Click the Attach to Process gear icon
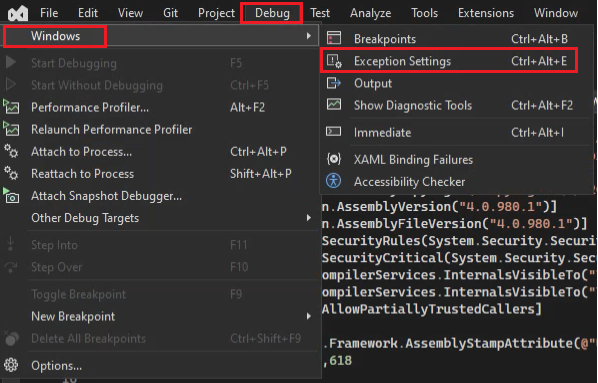This screenshot has height=383, width=598. [x=11, y=151]
